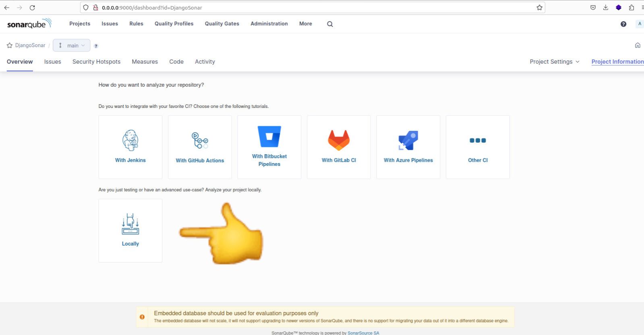This screenshot has height=335, width=644.
Task: Click 'How do you want to analyze' heading
Action: coord(151,85)
